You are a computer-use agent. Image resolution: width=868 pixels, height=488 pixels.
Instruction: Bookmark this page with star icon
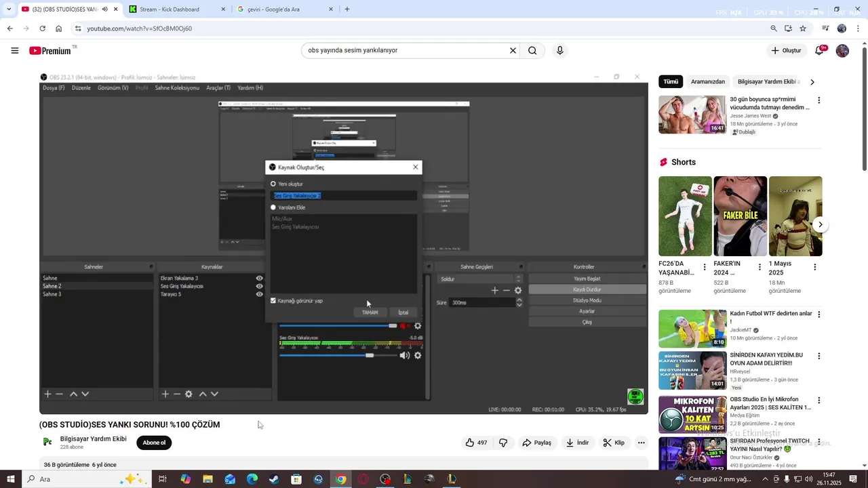[803, 28]
